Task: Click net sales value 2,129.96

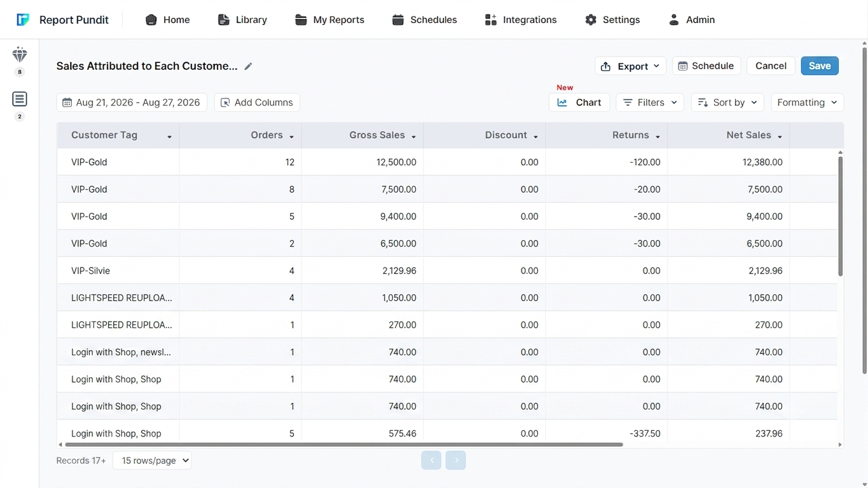Action: pos(766,271)
